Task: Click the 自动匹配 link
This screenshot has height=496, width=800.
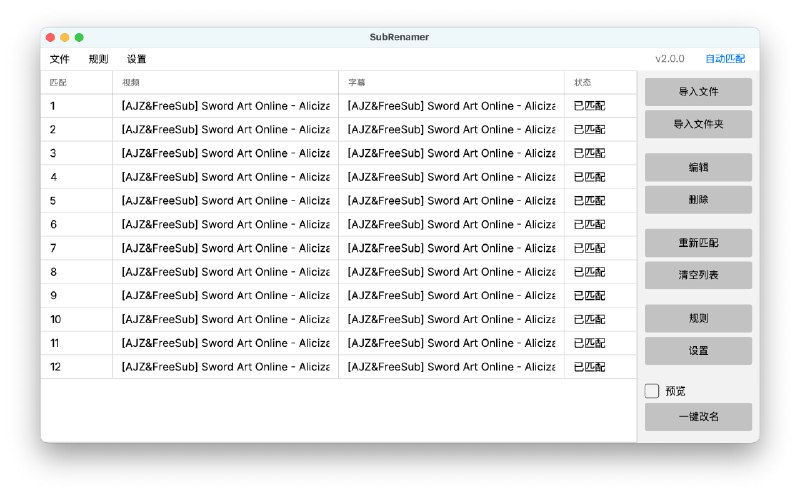Action: (724, 59)
